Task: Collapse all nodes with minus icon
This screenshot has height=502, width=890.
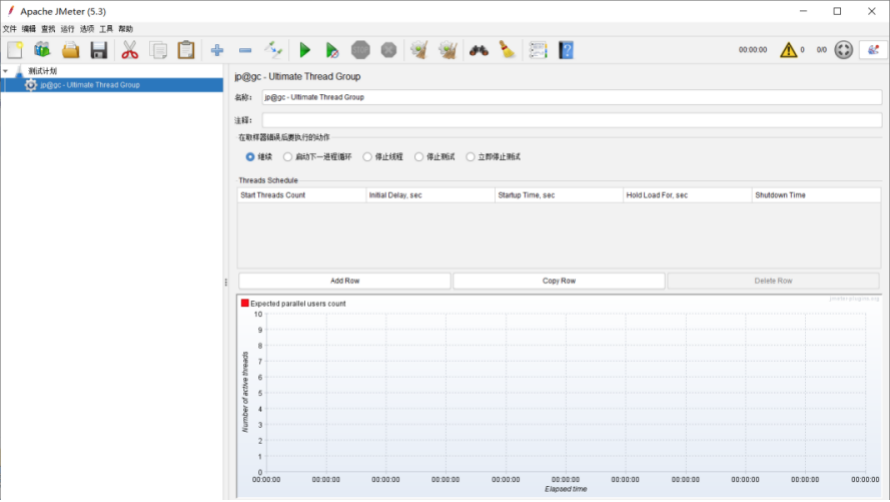Action: point(245,50)
